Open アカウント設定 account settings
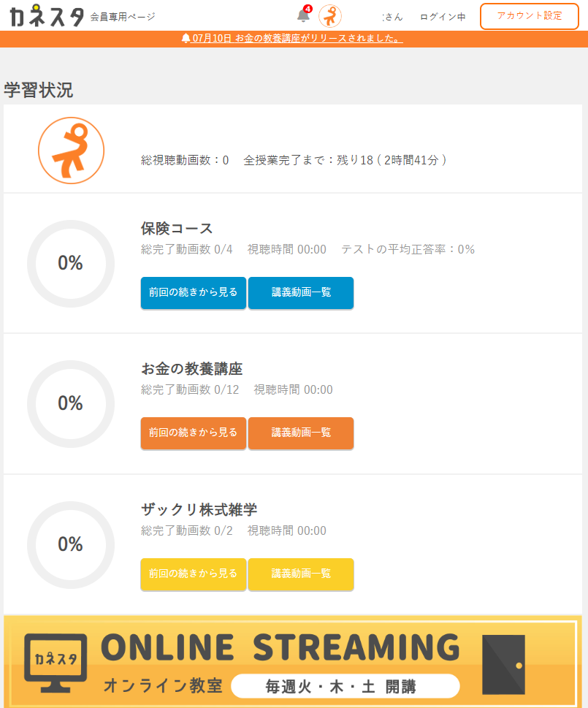 click(530, 16)
